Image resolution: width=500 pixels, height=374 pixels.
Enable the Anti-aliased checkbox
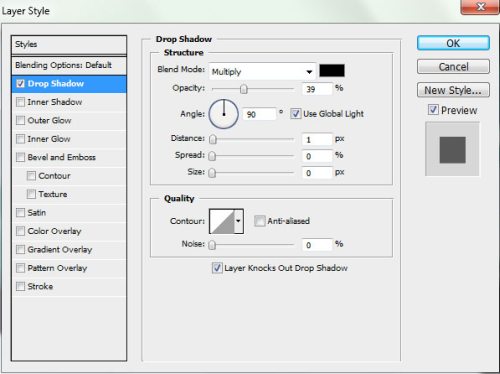click(x=259, y=221)
